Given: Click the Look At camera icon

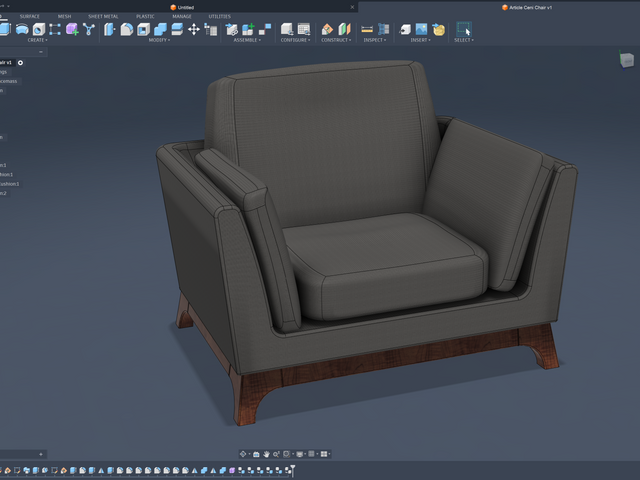Looking at the screenshot, I should [256, 454].
